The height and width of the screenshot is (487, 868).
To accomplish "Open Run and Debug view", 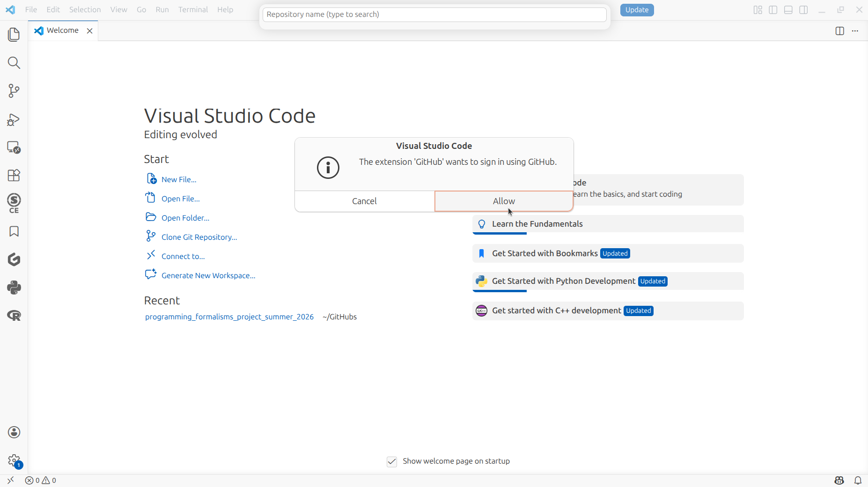I will coord(14,119).
